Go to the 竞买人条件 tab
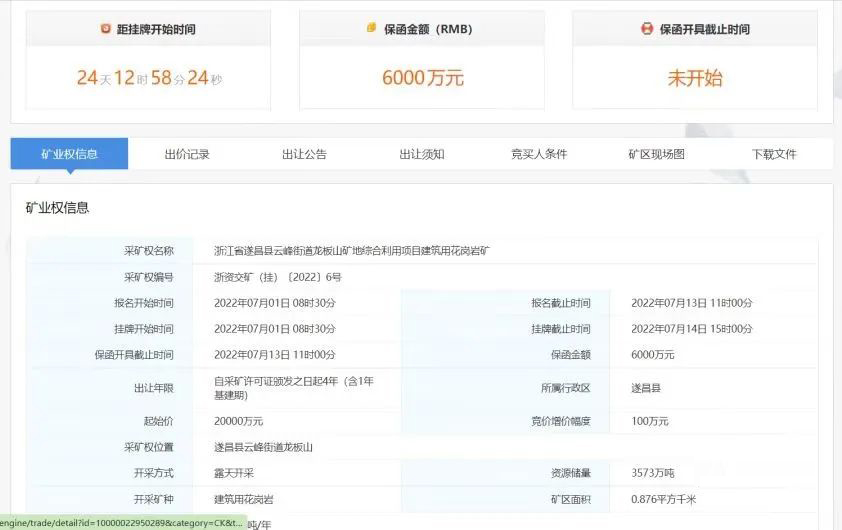 click(539, 154)
